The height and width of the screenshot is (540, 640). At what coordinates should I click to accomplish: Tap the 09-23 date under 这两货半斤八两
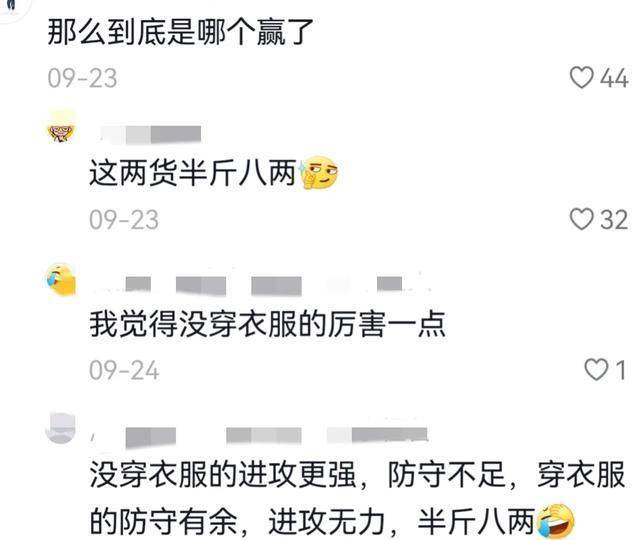(x=124, y=220)
